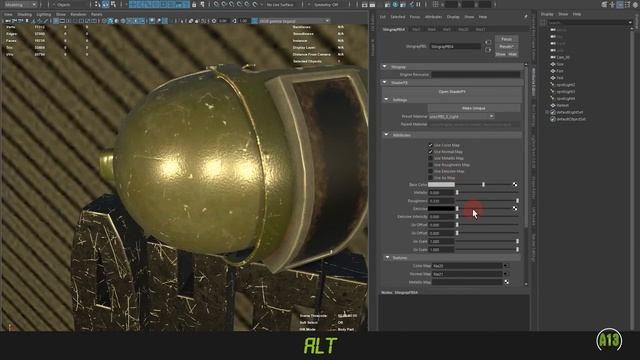This screenshot has width=640, height=360.
Task: Enable Snap to view planes magnet icon
Action: [247, 4]
